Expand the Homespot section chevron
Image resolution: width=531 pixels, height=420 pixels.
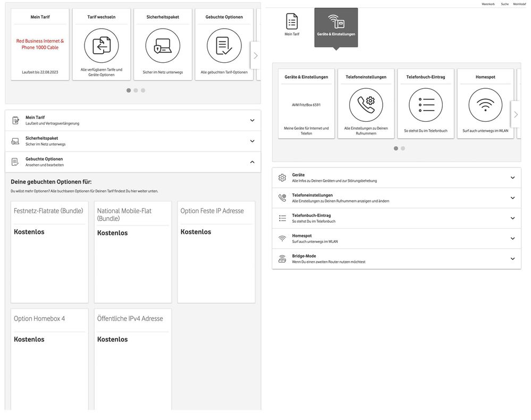(513, 239)
